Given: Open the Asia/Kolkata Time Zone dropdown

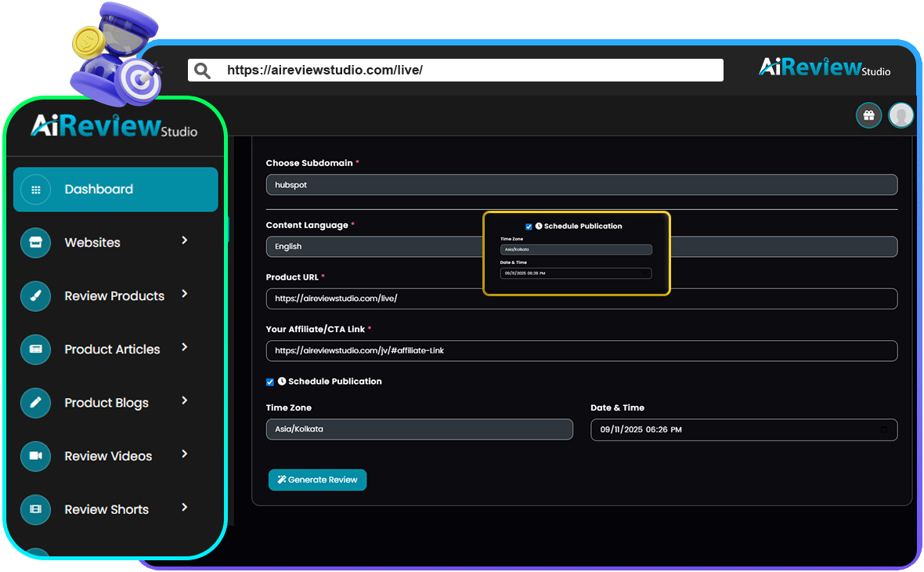Looking at the screenshot, I should pos(419,429).
